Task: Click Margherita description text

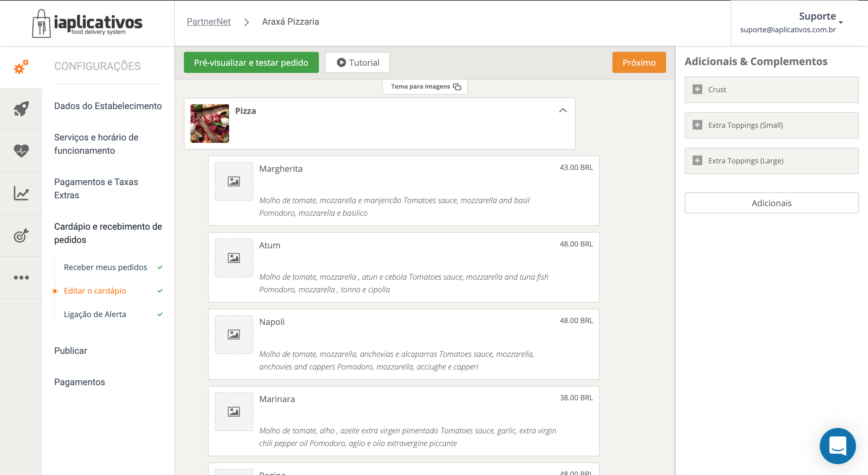Action: tap(394, 206)
